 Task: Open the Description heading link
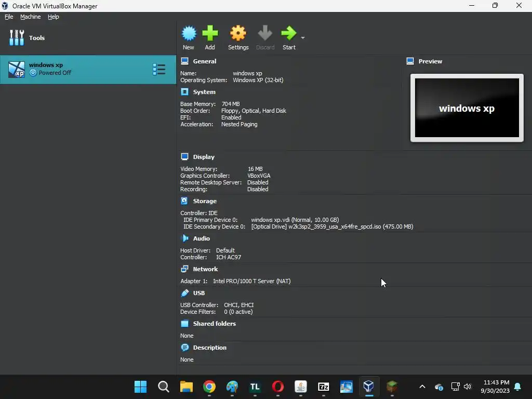pos(210,348)
